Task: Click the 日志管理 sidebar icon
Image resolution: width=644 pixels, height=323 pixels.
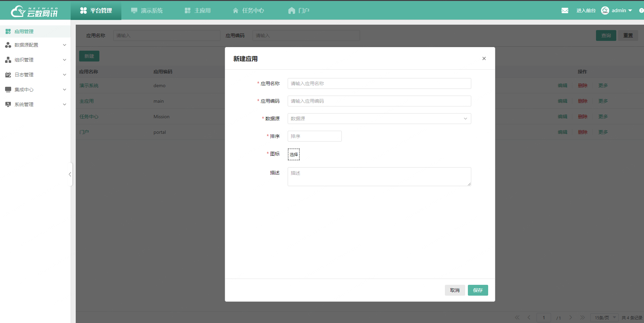Action: [x=8, y=75]
